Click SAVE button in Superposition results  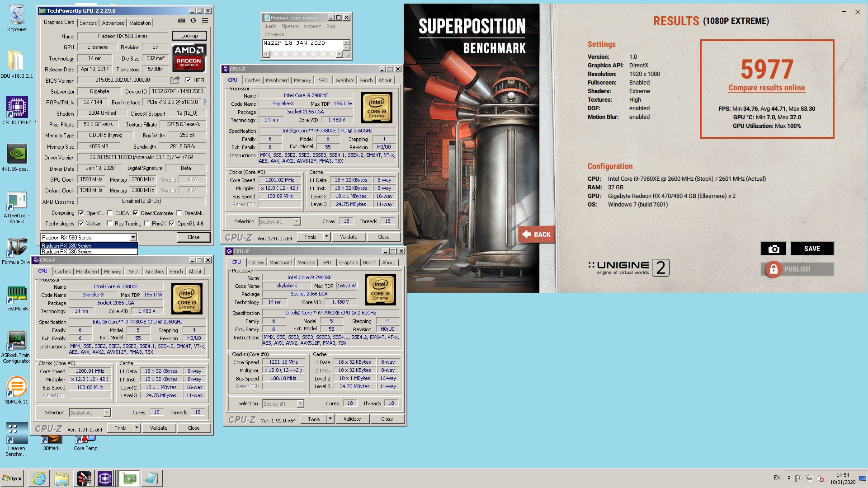(812, 249)
